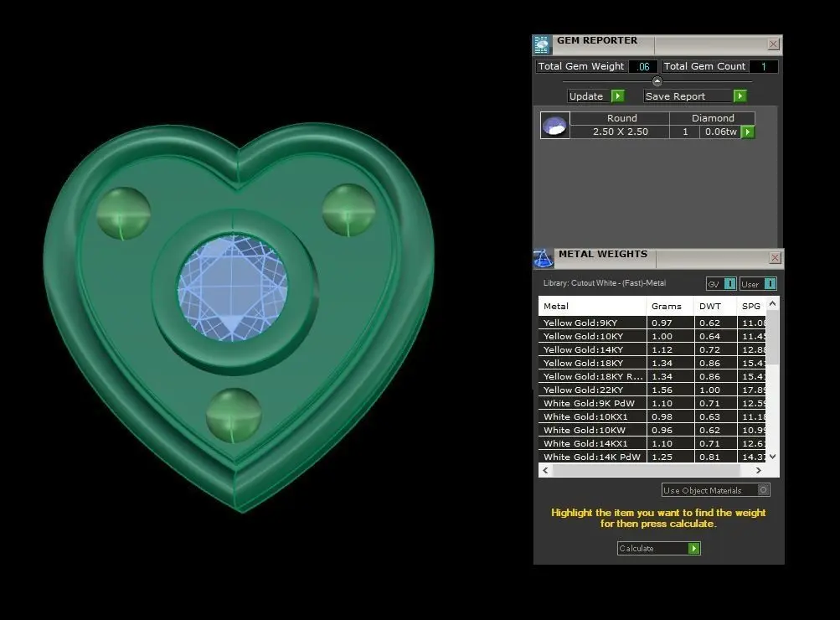This screenshot has width=840, height=620.
Task: Select the White Gold:10KW row
Action: click(652, 430)
